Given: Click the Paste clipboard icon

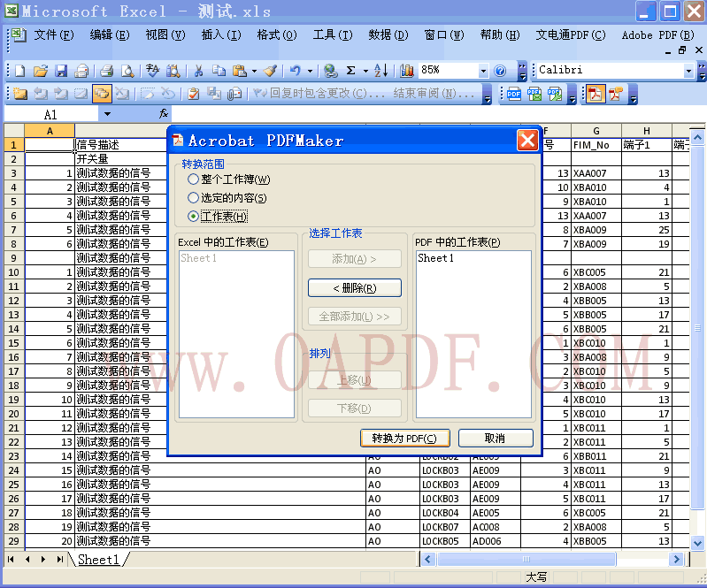Looking at the screenshot, I should [240, 71].
